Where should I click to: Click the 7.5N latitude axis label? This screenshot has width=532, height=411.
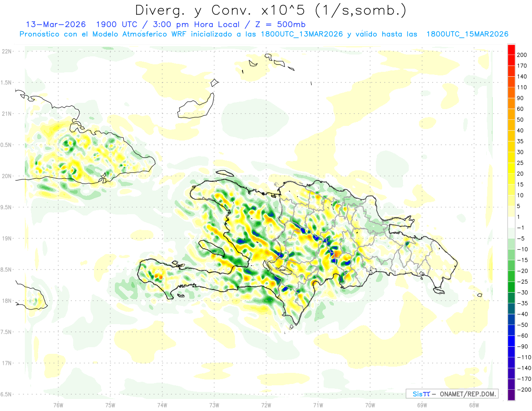click(6, 332)
